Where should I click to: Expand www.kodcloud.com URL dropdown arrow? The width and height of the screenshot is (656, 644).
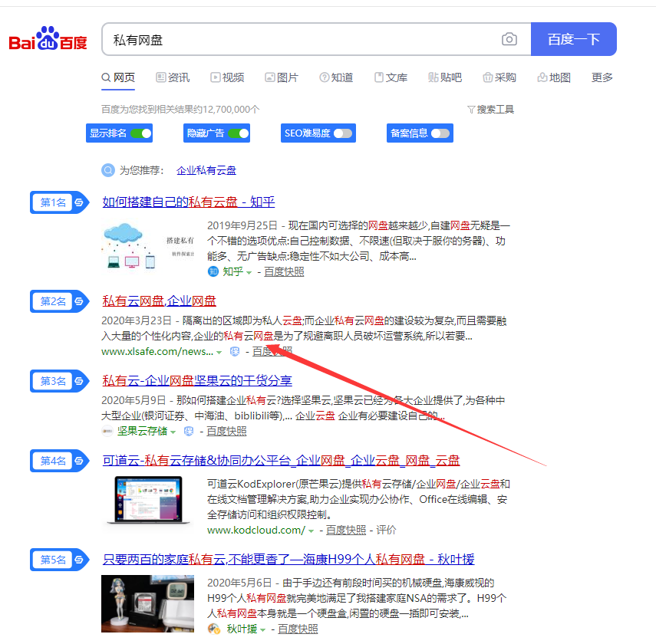311,531
